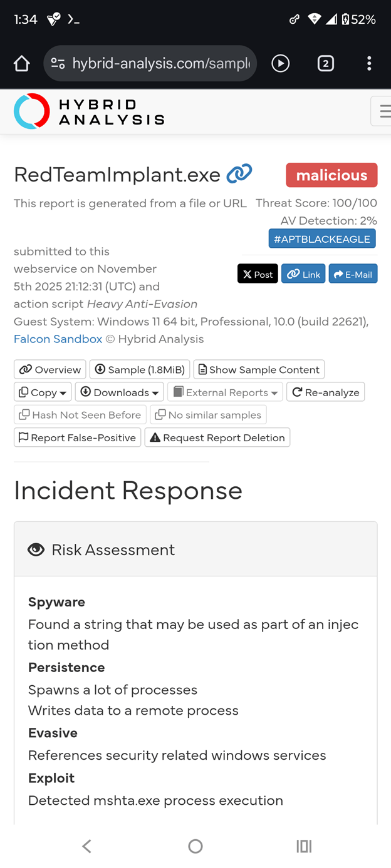Go to the Overview section

50,370
